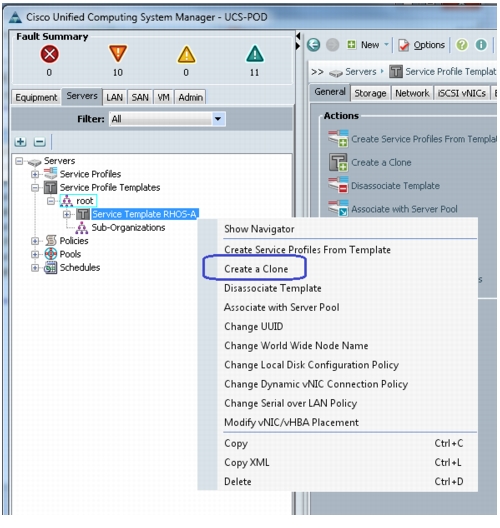The width and height of the screenshot is (500, 528).
Task: Expand the Service Profiles tree node
Action: [35, 174]
